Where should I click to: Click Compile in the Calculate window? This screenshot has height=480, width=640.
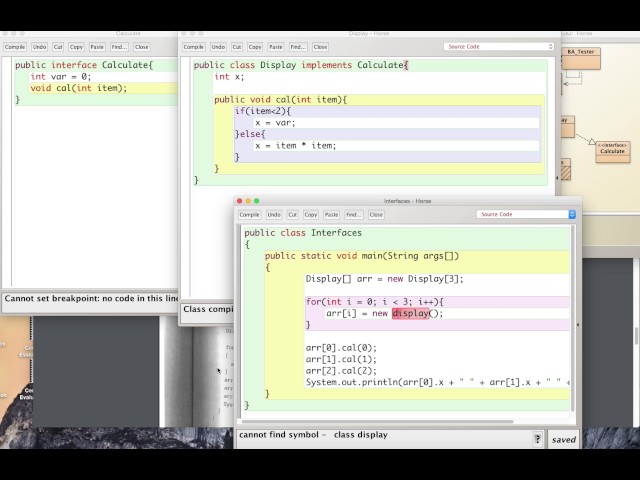coord(15,47)
